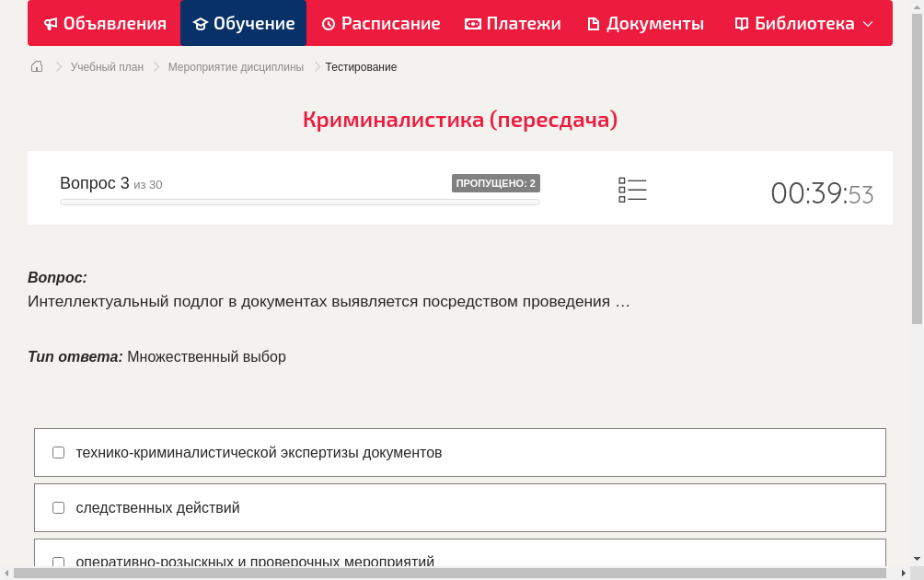Open the Расписание section
The height and width of the screenshot is (580, 924).
coord(380,23)
